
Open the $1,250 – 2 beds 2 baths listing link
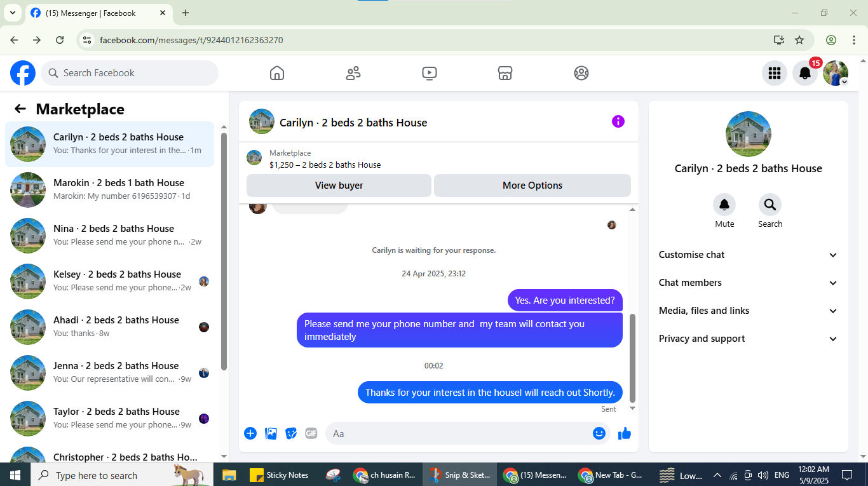pos(325,165)
